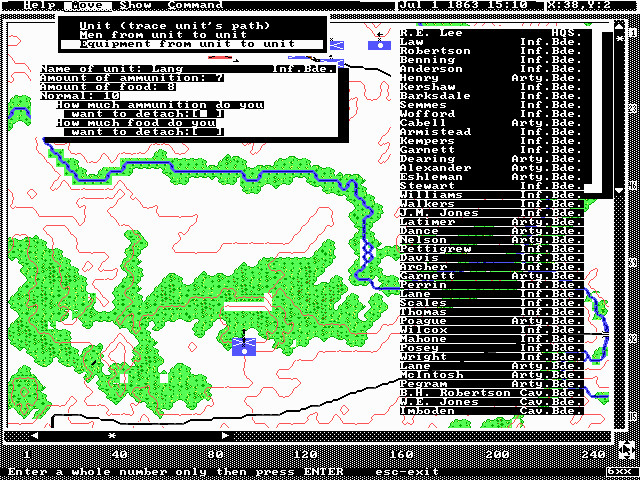Select Cabell Arty.Bde. unit
Screen dimensions: 640x480
[491, 122]
